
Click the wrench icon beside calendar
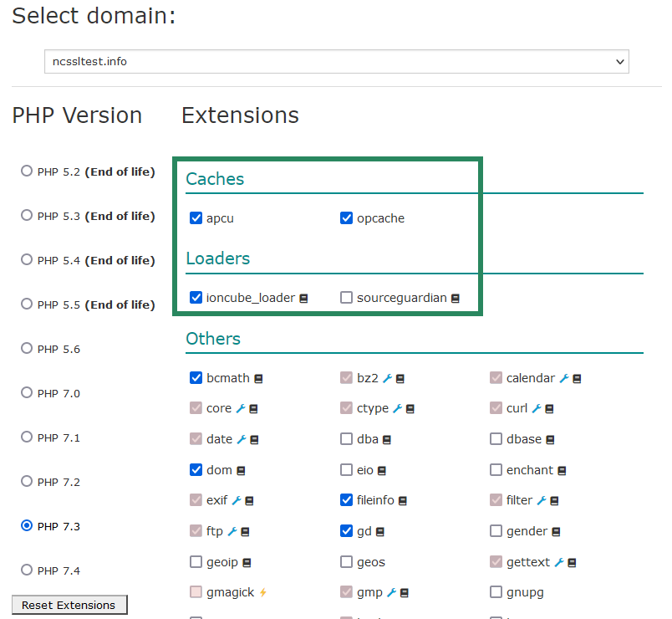click(564, 378)
